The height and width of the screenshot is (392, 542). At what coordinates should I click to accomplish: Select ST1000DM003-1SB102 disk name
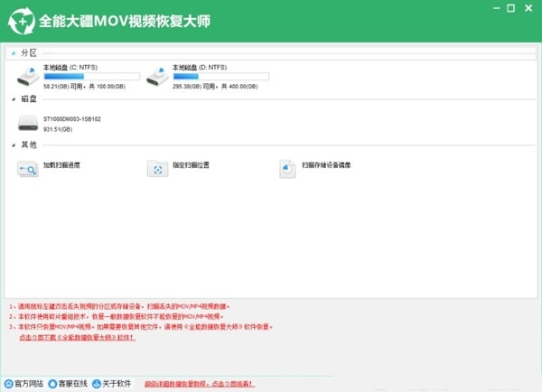pyautogui.click(x=72, y=119)
